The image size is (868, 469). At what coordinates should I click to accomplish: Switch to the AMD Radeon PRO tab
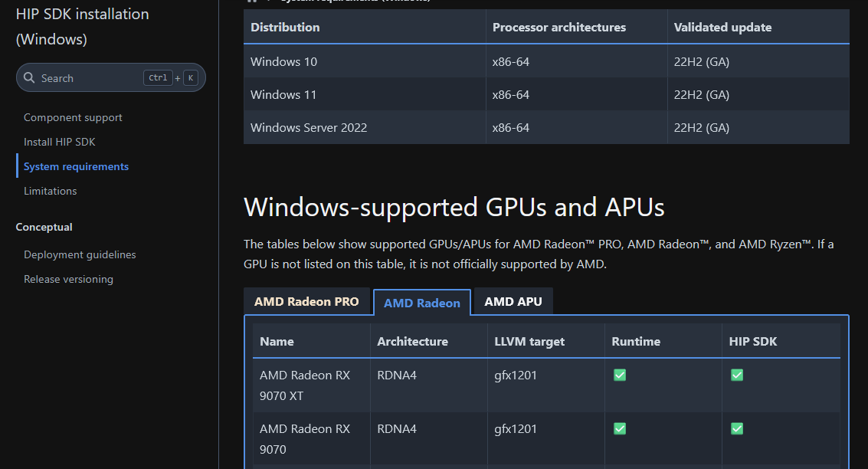[x=306, y=302]
